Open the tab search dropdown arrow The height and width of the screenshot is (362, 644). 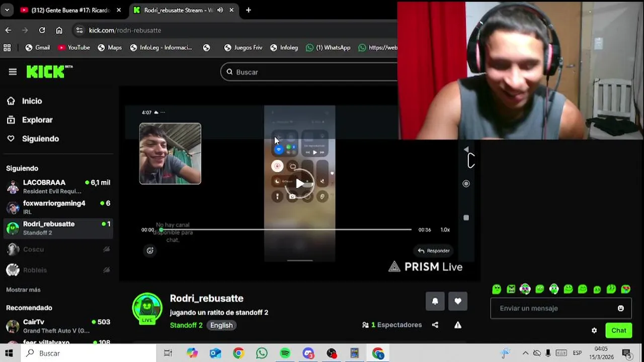(x=7, y=10)
